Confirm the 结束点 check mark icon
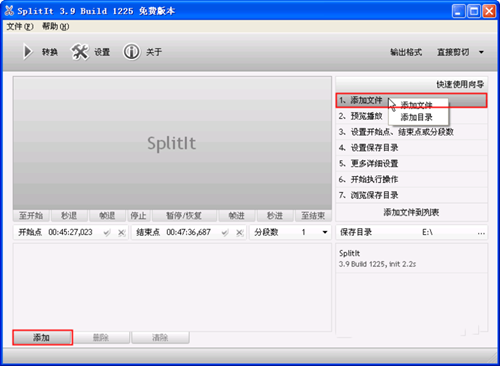The image size is (500, 366). (225, 232)
